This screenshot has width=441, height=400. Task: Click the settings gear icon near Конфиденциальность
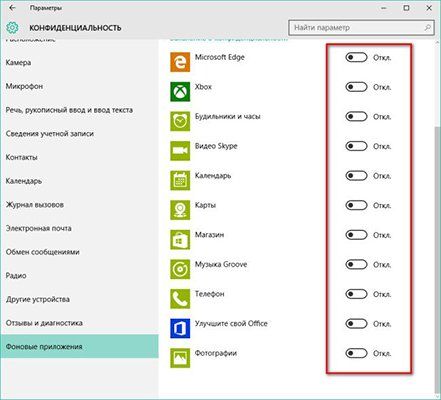tap(12, 28)
